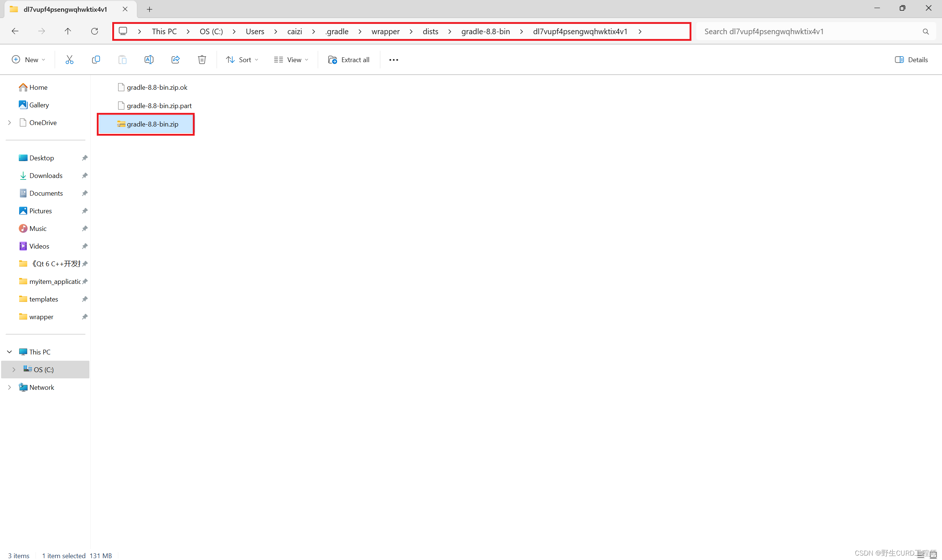Viewport: 942px width, 560px height.
Task: Click the Details toggle button
Action: (913, 59)
